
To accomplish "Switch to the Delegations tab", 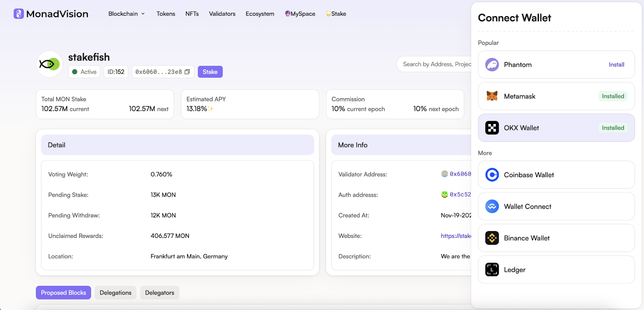I will coord(116,293).
